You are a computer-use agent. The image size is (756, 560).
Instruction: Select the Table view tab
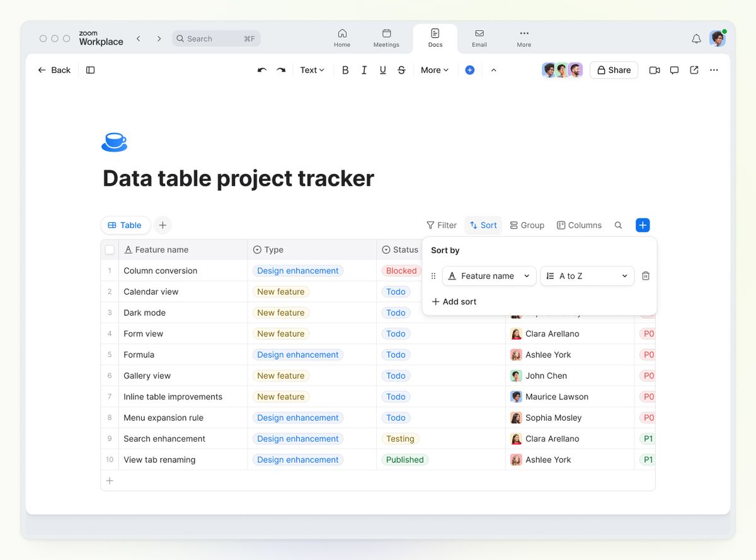[125, 225]
